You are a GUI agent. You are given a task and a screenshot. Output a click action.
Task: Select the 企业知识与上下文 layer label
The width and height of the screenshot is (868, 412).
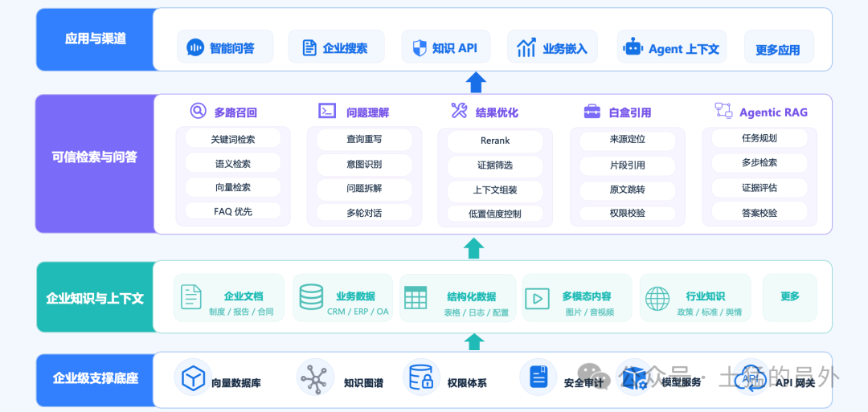tap(95, 299)
